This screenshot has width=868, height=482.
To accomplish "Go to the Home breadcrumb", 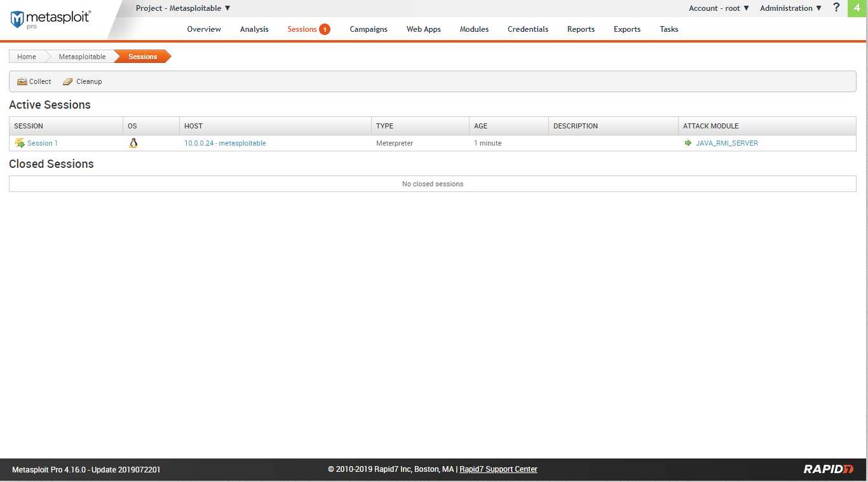I will tap(27, 57).
